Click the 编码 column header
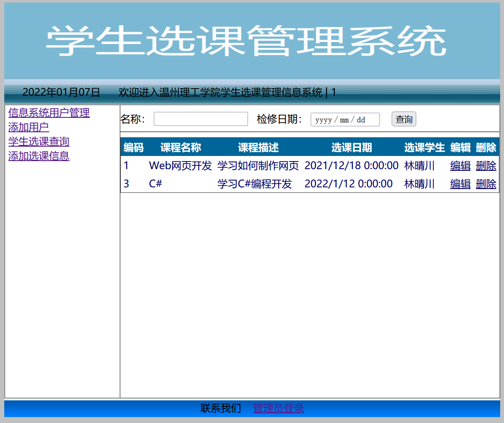Image resolution: width=504 pixels, height=423 pixels. (134, 147)
